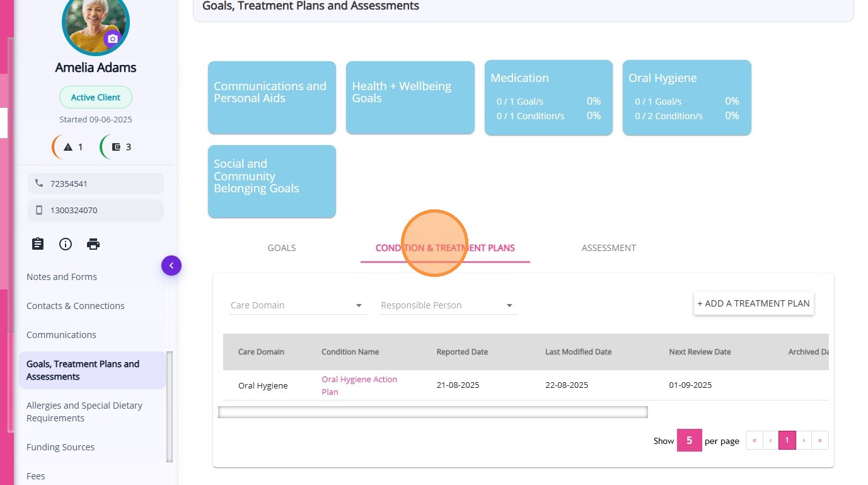Click the horizontal table scrollbar
The width and height of the screenshot is (868, 485).
(432, 412)
